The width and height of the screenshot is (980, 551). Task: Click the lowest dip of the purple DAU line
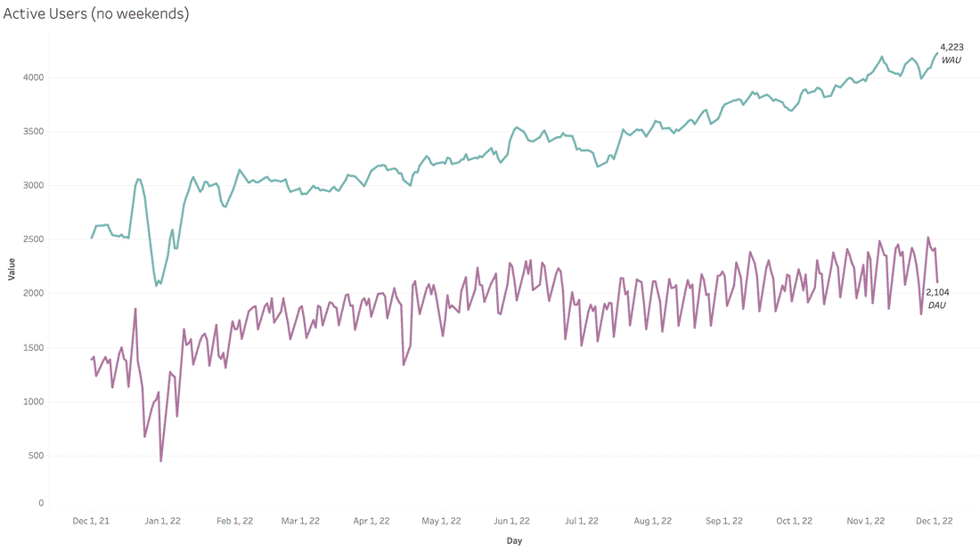pyautogui.click(x=161, y=460)
